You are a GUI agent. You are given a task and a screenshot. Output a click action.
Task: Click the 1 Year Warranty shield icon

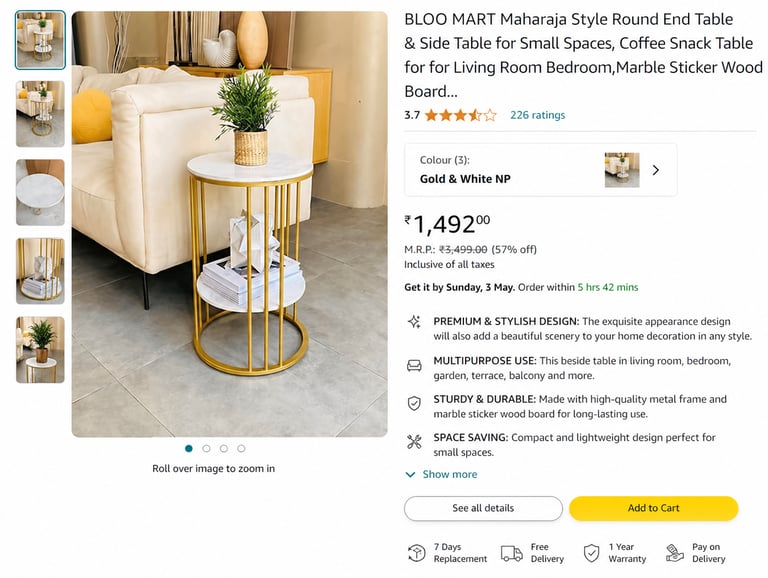pyautogui.click(x=590, y=553)
